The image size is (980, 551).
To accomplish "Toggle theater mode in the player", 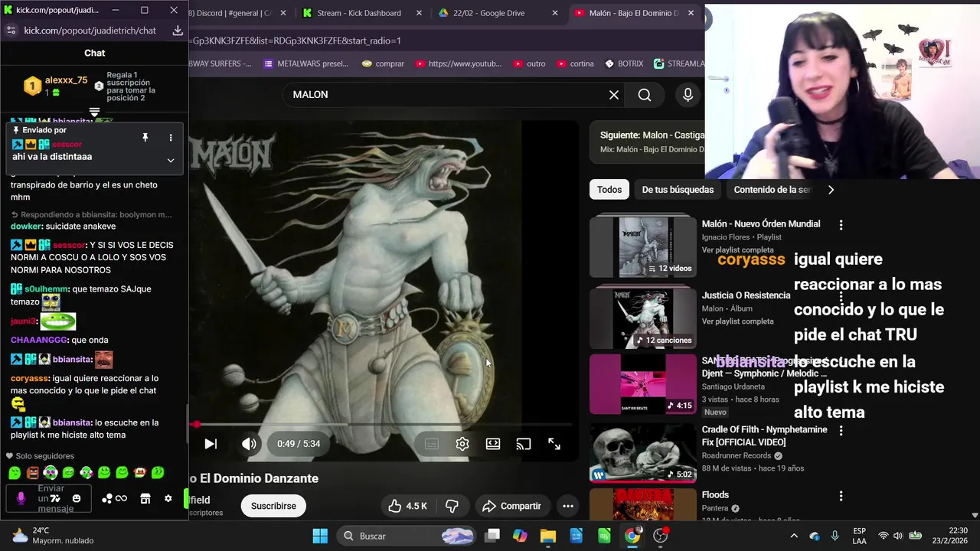I will (x=493, y=444).
